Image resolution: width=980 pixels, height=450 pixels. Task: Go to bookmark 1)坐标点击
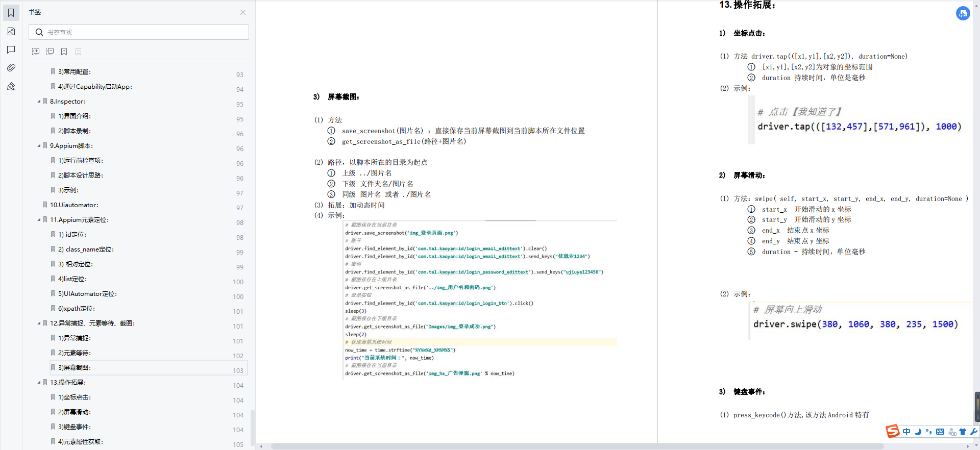pos(75,397)
